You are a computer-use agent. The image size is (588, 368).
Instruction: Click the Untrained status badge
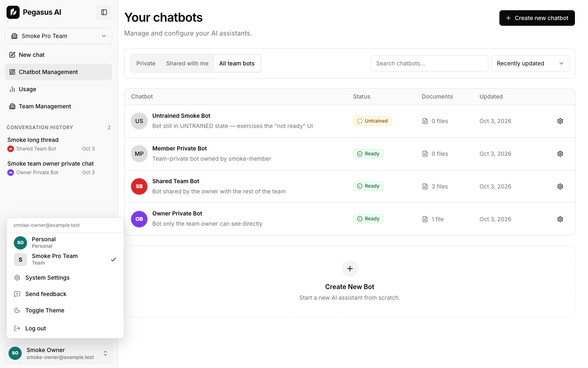point(372,121)
